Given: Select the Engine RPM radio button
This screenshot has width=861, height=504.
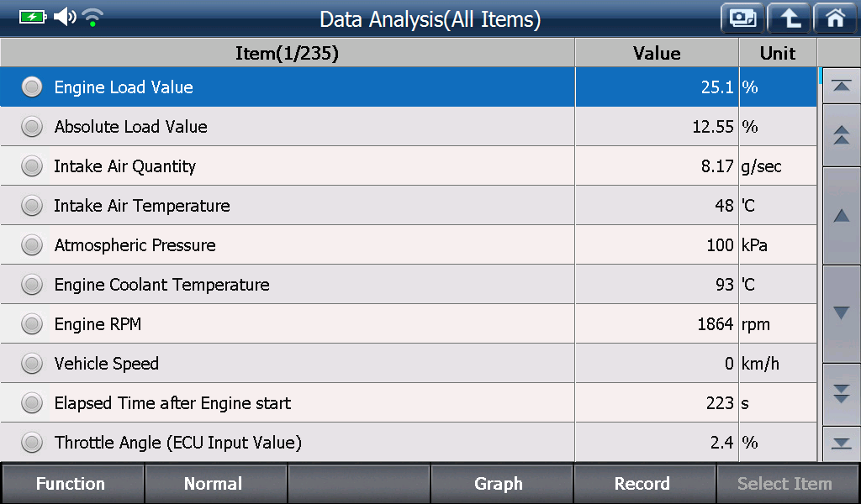Looking at the screenshot, I should 32,324.
